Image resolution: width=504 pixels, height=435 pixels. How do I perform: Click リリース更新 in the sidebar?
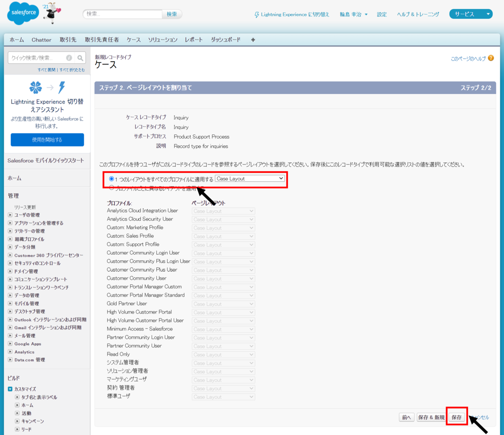25,207
